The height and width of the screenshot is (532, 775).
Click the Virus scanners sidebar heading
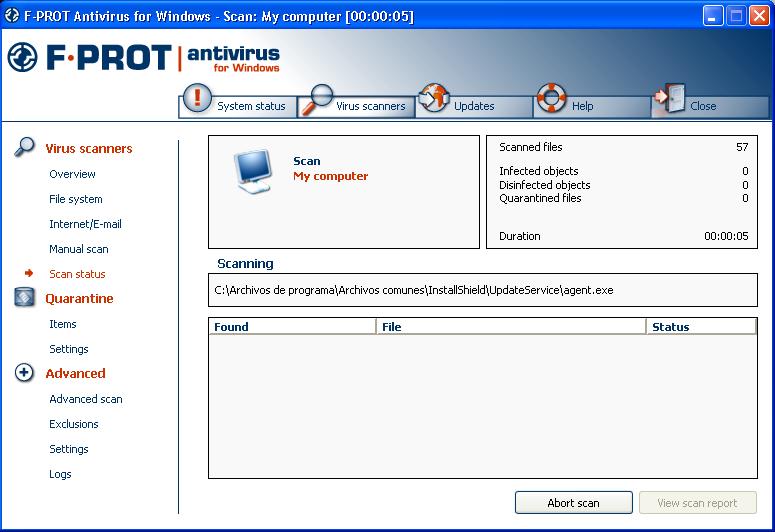tap(89, 148)
